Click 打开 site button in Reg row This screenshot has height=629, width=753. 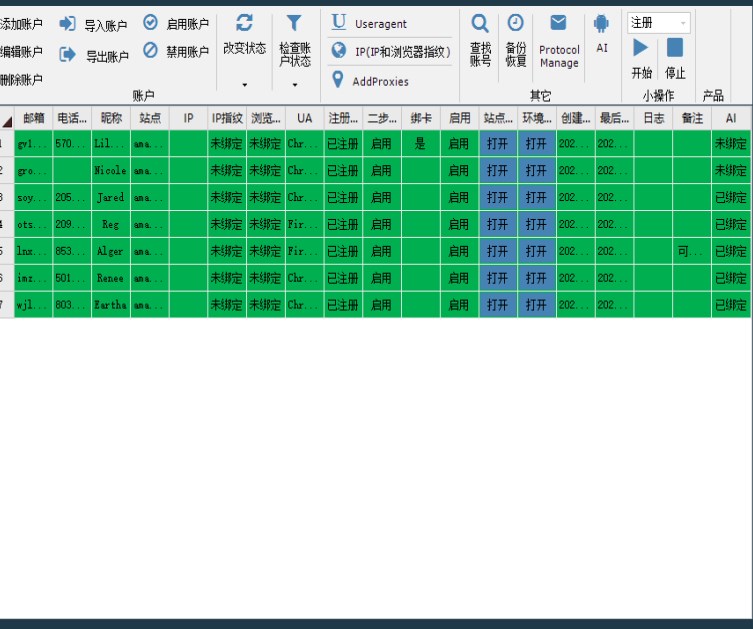click(498, 224)
